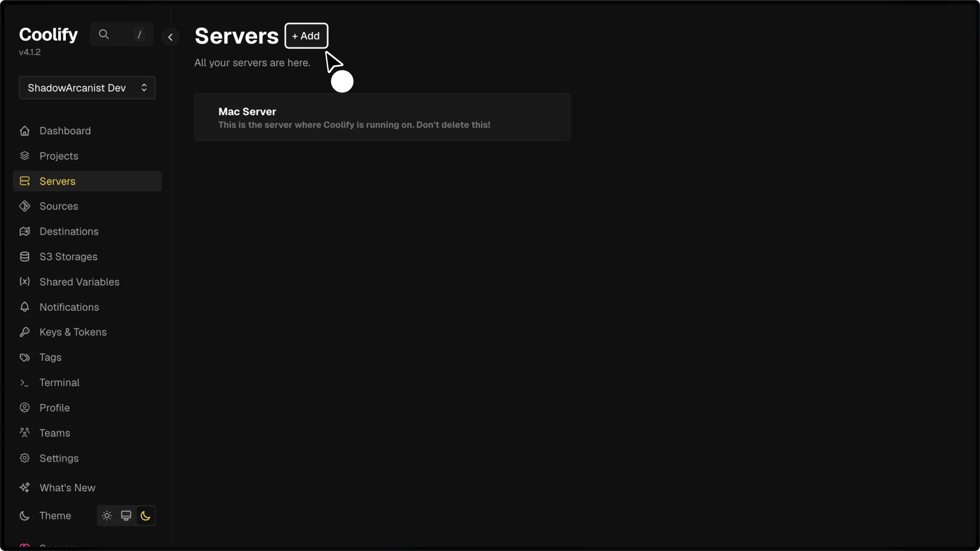Viewport: 980px width, 551px height.
Task: Open Destinations
Action: coord(87,232)
